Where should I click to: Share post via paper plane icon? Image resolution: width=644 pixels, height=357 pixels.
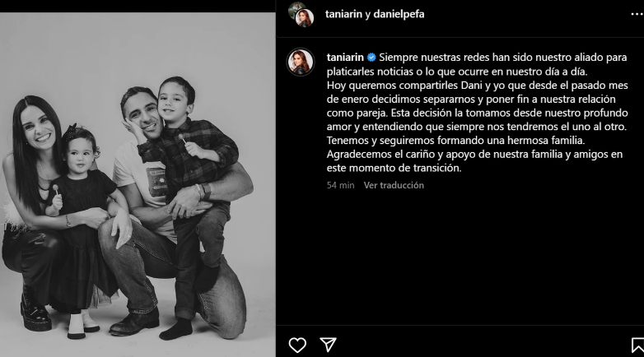tap(328, 345)
